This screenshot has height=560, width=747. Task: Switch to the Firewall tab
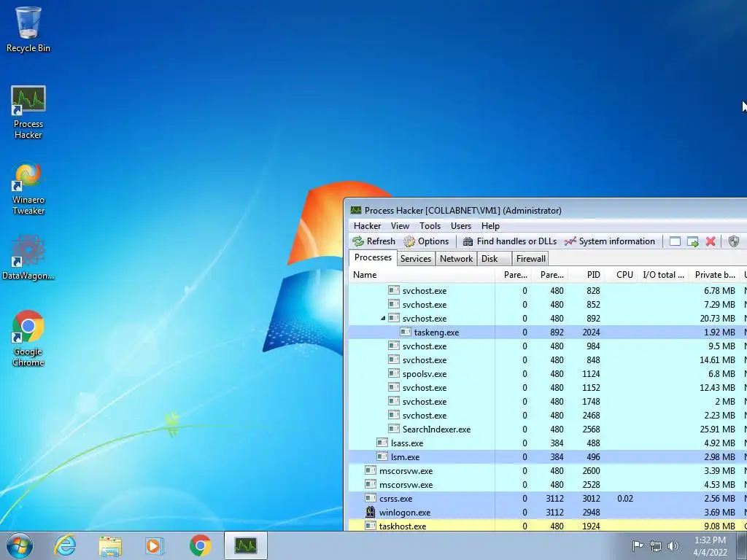pos(530,259)
